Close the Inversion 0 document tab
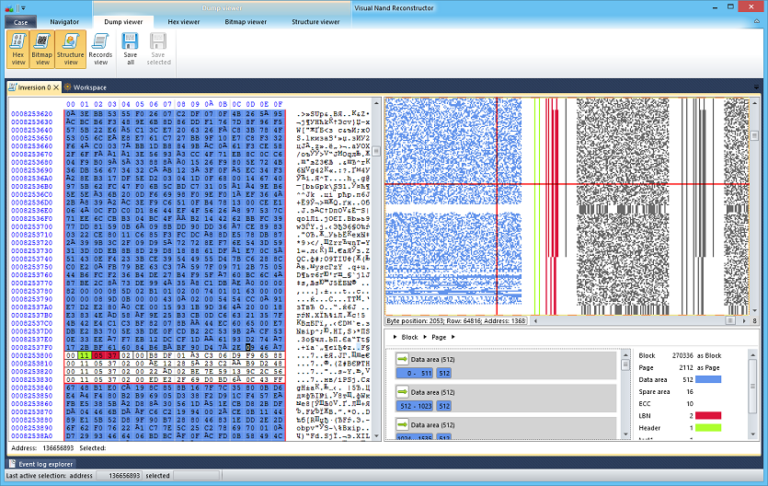 [56, 87]
